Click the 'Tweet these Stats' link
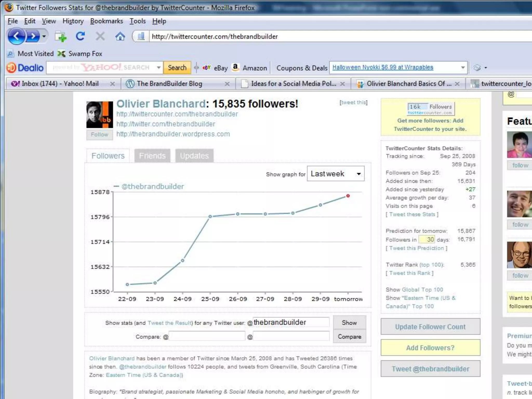This screenshot has height=399, width=532. pos(412,214)
